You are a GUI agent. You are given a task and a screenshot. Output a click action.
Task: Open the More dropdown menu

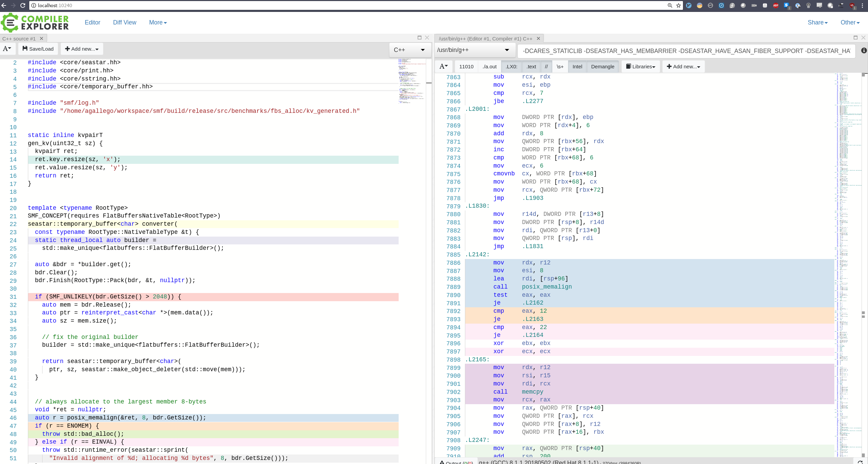point(157,22)
